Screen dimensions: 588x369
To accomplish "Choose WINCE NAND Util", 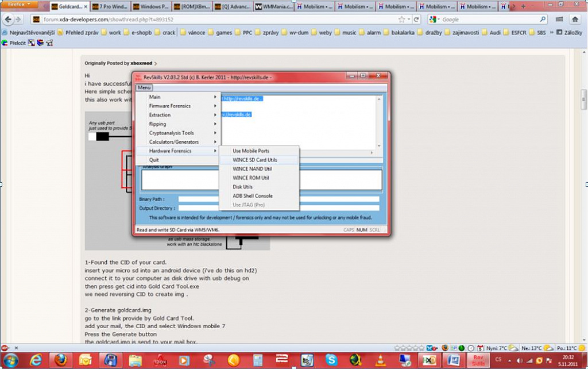I will coord(259,169).
